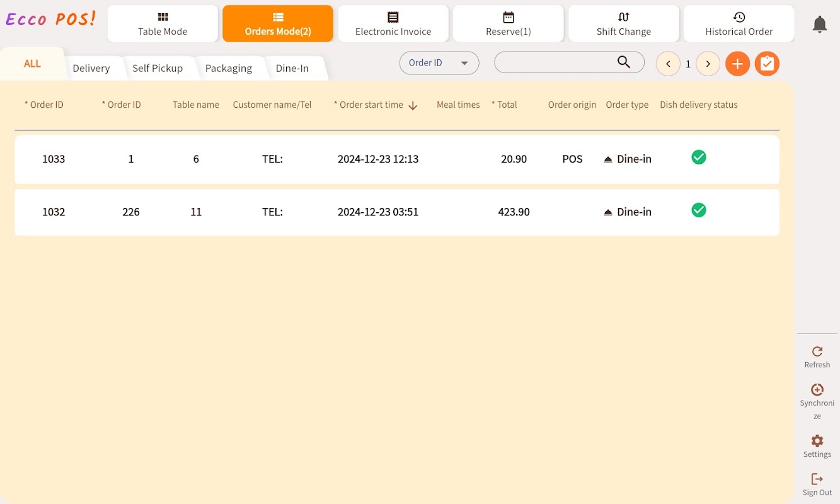Click Order type column header
Image resolution: width=840 pixels, height=504 pixels.
pos(627,105)
